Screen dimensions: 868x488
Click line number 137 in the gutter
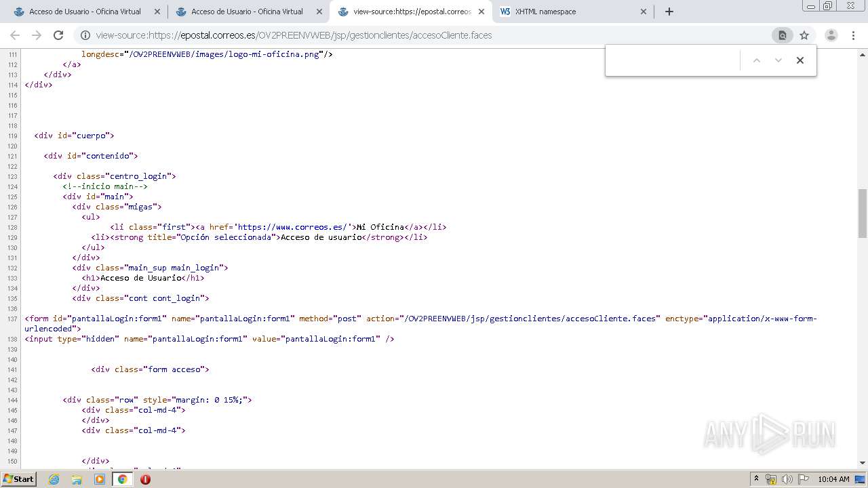[12, 319]
